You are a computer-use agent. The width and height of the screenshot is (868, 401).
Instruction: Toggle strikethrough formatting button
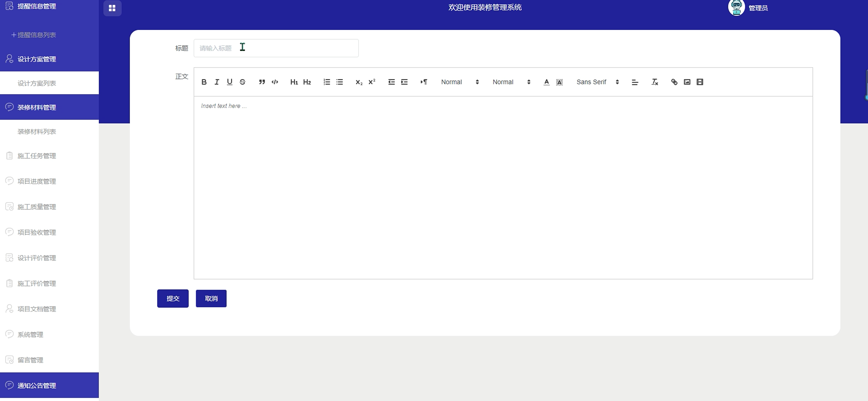pos(242,82)
